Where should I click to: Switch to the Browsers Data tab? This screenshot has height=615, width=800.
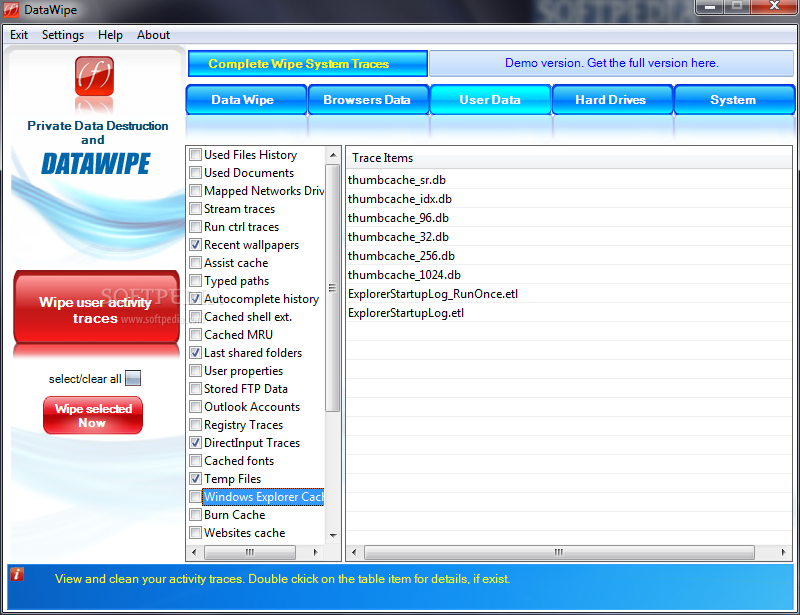368,100
